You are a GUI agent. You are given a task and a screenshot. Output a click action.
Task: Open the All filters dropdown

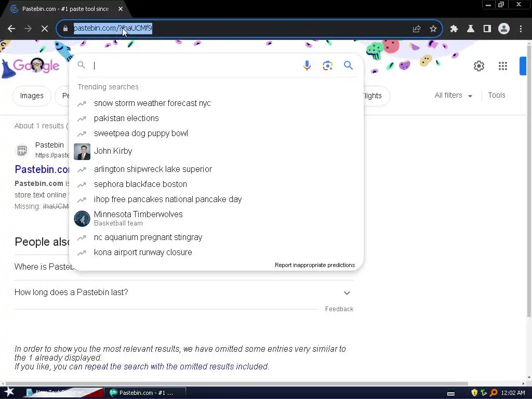[x=453, y=96]
